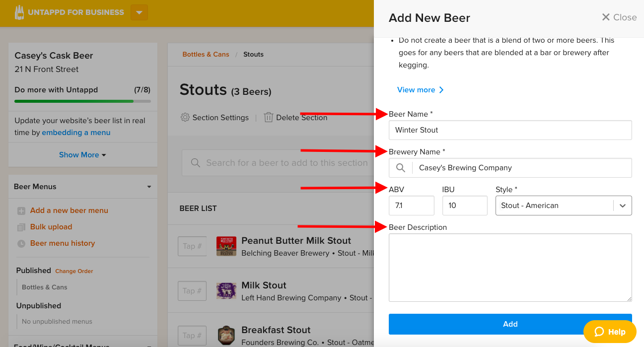Click Tap # field for Breakfast Stout
The width and height of the screenshot is (644, 347).
coord(192,336)
